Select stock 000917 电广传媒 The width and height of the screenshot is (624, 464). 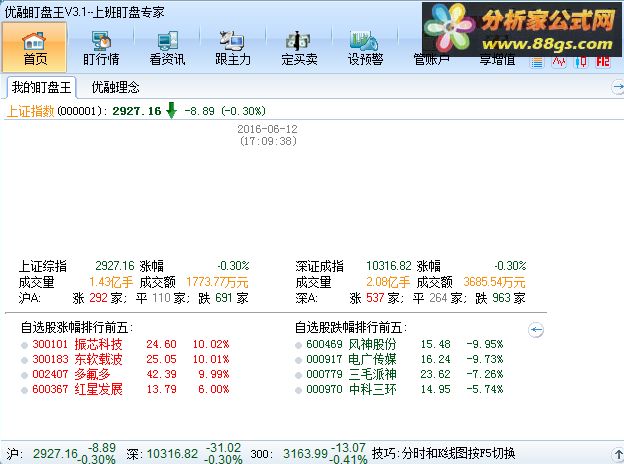(x=351, y=359)
